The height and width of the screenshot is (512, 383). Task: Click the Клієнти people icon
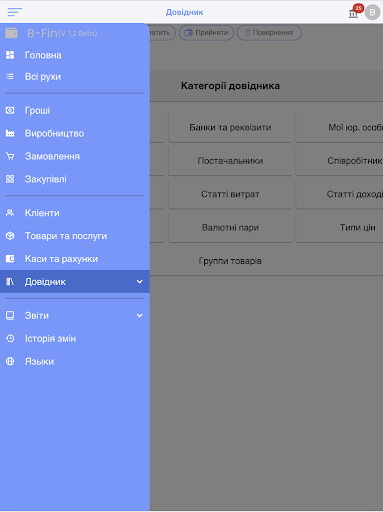(10, 213)
